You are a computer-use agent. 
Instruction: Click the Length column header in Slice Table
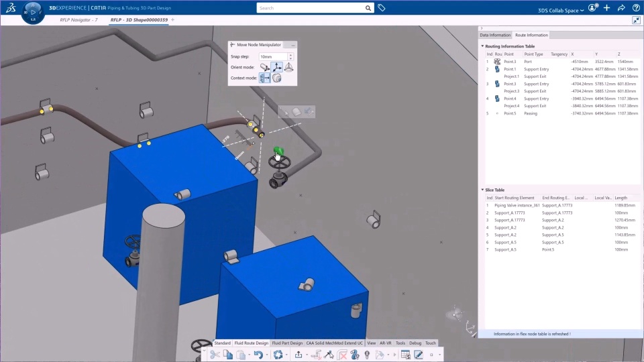[621, 198]
